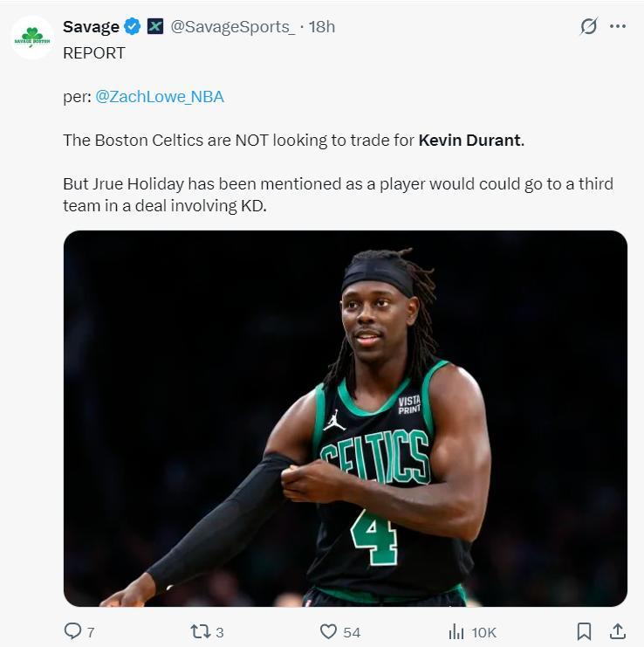644x647 pixels.
Task: Click the REPORT text of the tweet
Action: click(x=94, y=52)
